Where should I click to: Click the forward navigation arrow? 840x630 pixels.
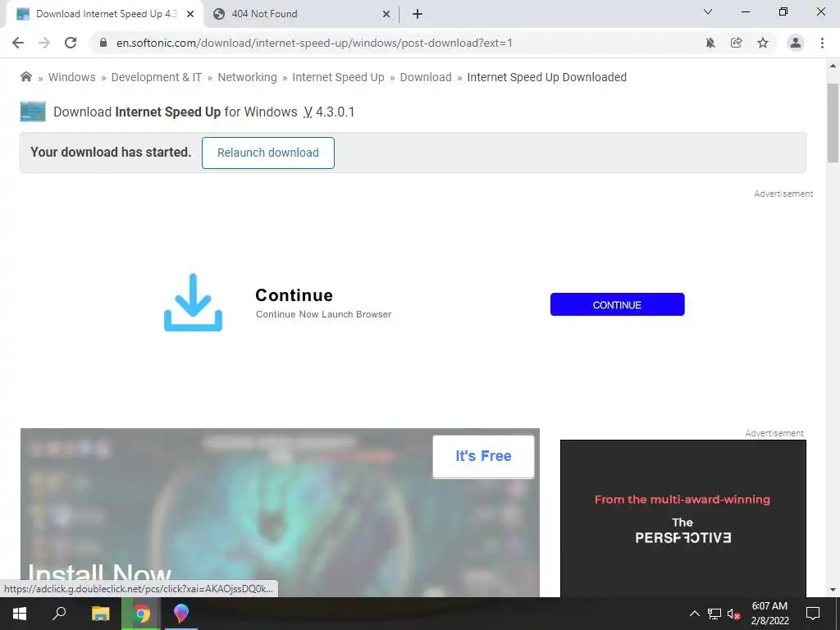click(x=44, y=43)
